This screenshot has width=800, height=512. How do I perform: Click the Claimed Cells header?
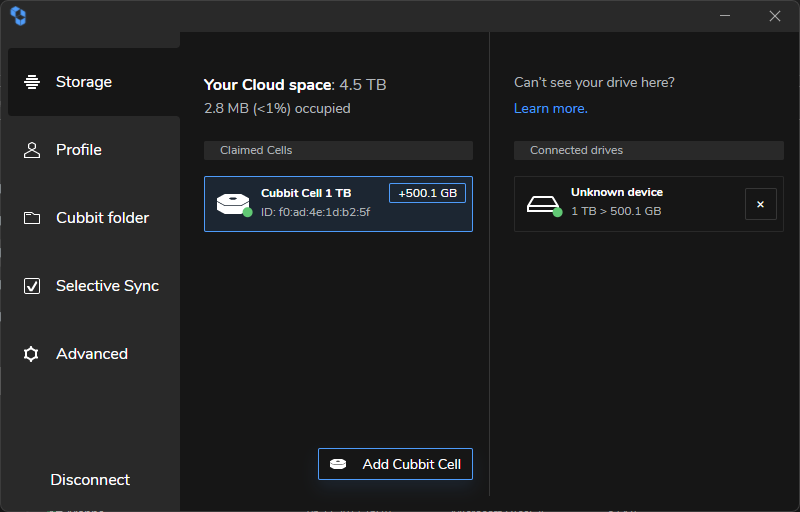tap(338, 150)
